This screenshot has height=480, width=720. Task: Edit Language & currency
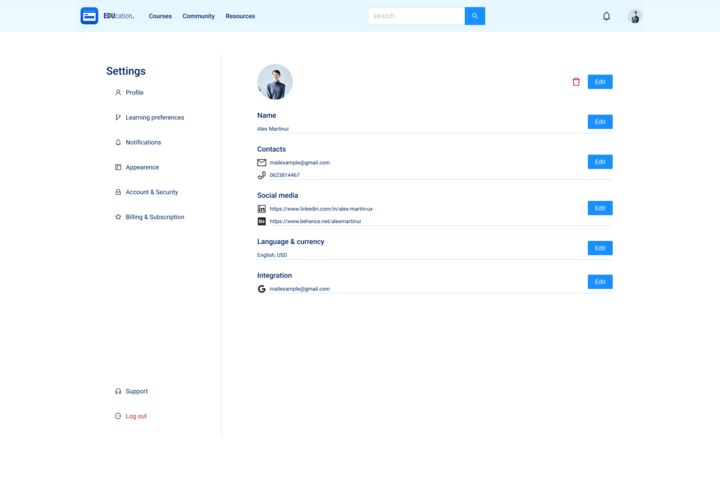coord(600,248)
